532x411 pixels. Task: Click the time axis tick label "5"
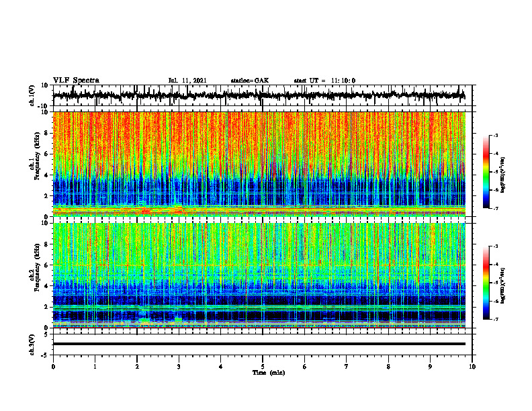coord(263,367)
